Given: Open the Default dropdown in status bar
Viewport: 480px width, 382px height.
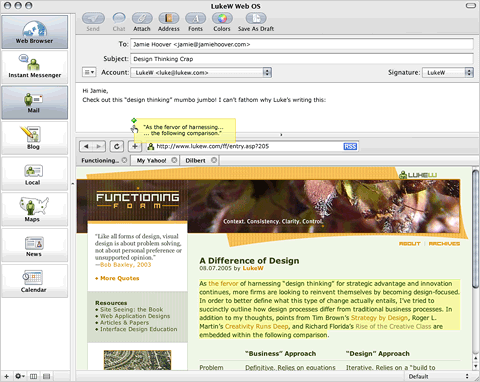Looking at the screenshot, I should (438, 376).
